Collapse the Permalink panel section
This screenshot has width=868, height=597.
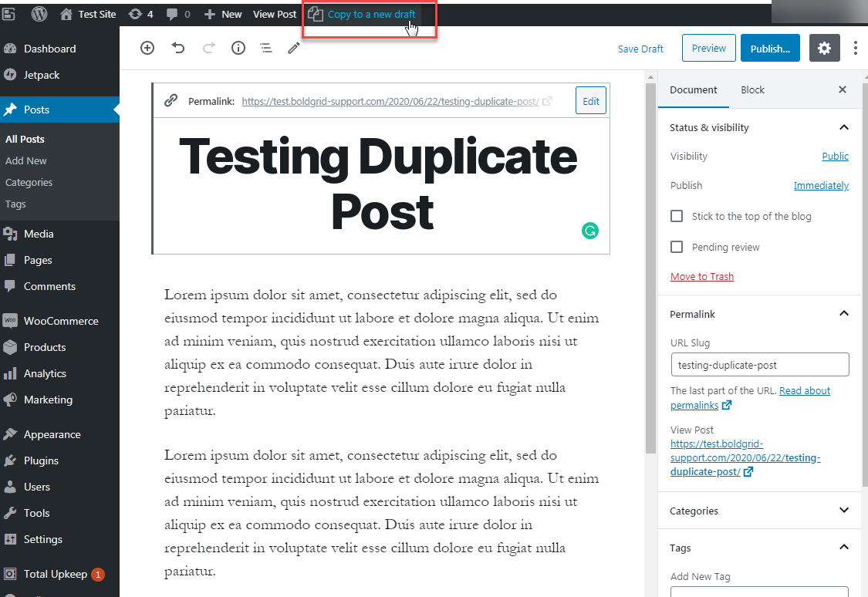(x=843, y=314)
